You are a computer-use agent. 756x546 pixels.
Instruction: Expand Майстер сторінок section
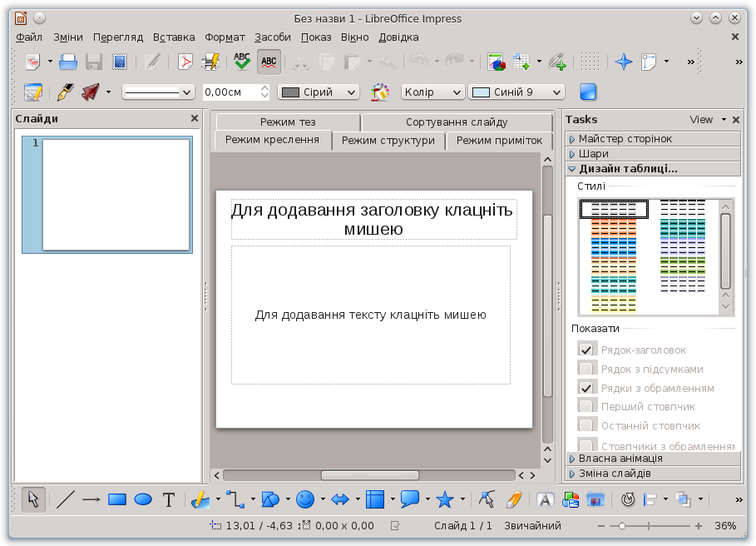(653, 139)
